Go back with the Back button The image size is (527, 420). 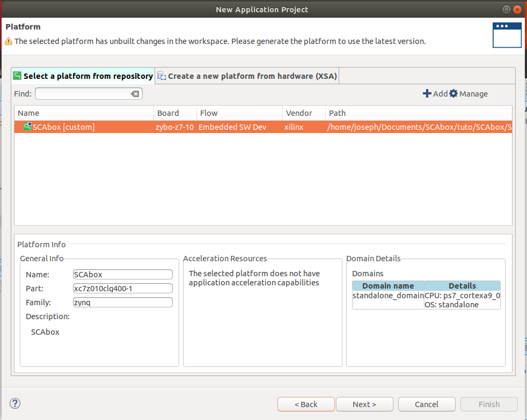tap(306, 404)
